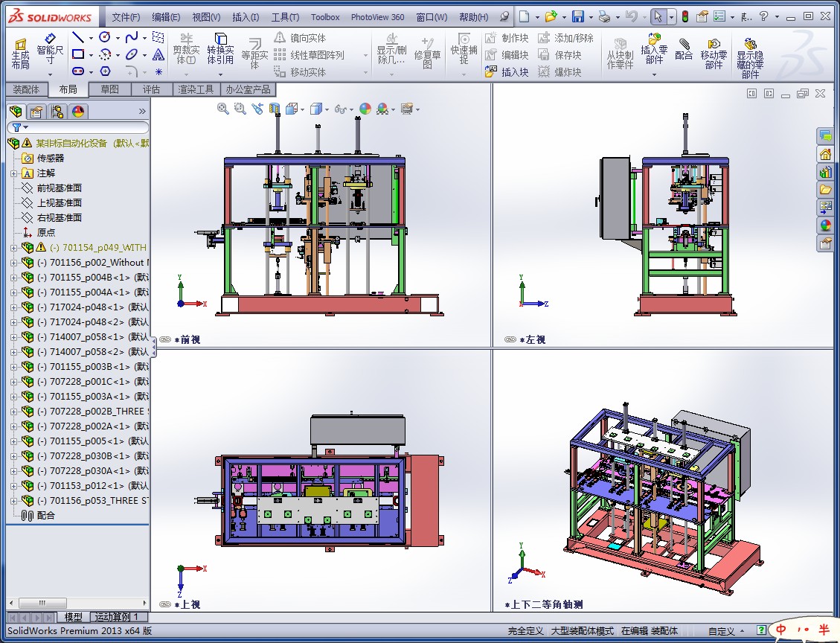Click Make Block (制作块)
840x643 pixels.
coord(507,37)
